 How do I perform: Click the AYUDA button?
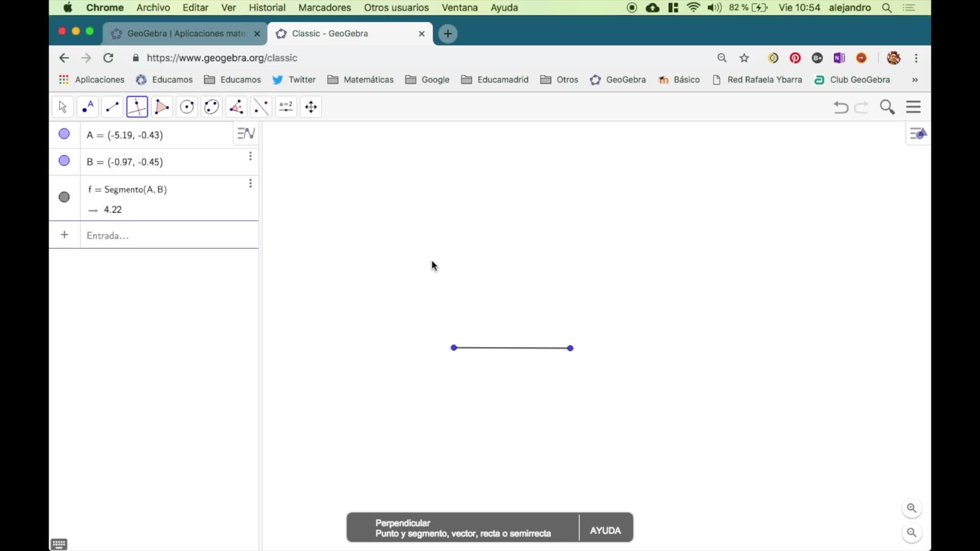(x=605, y=531)
